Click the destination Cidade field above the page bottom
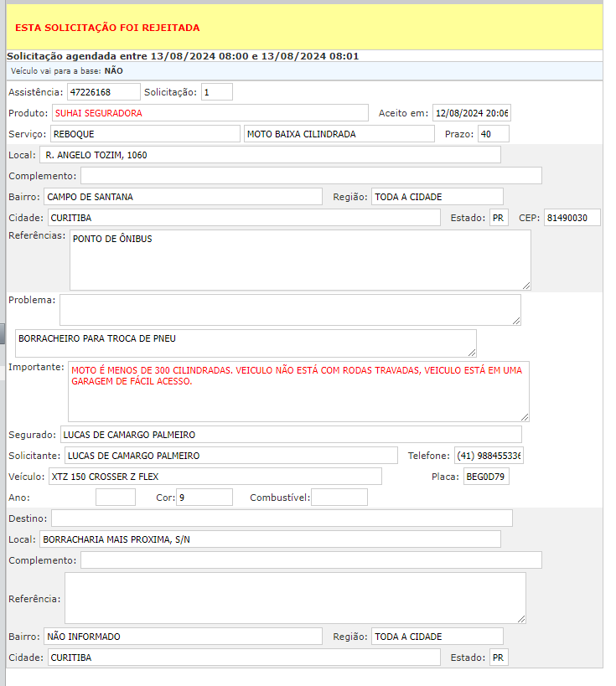 click(x=244, y=658)
